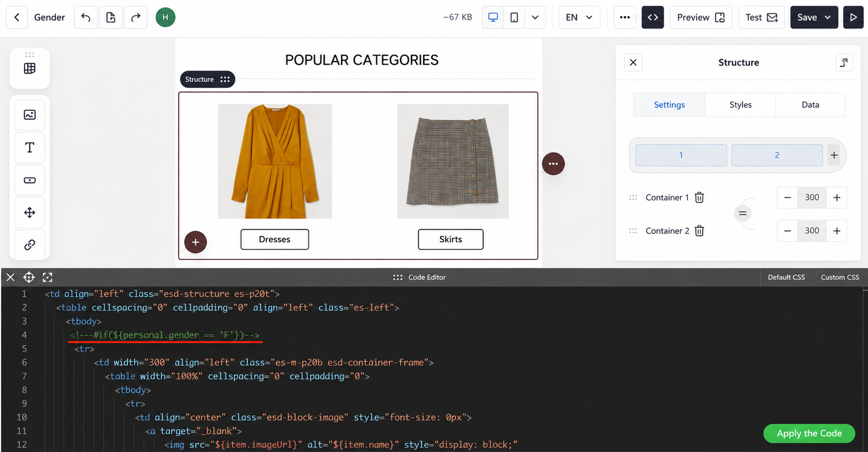Toggle equal container widths button
The height and width of the screenshot is (452, 868).
743,214
